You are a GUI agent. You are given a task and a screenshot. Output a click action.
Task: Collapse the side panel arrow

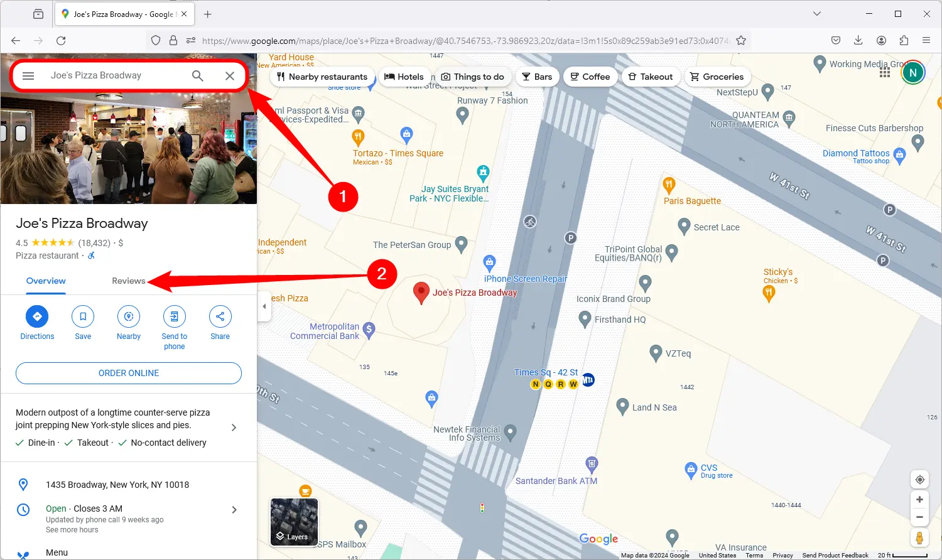(x=264, y=306)
